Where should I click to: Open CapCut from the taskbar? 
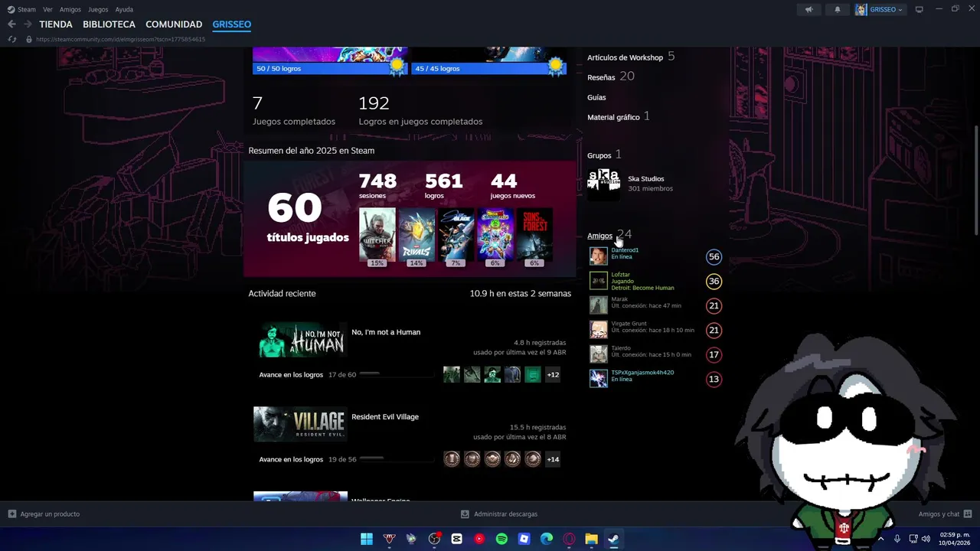457,539
